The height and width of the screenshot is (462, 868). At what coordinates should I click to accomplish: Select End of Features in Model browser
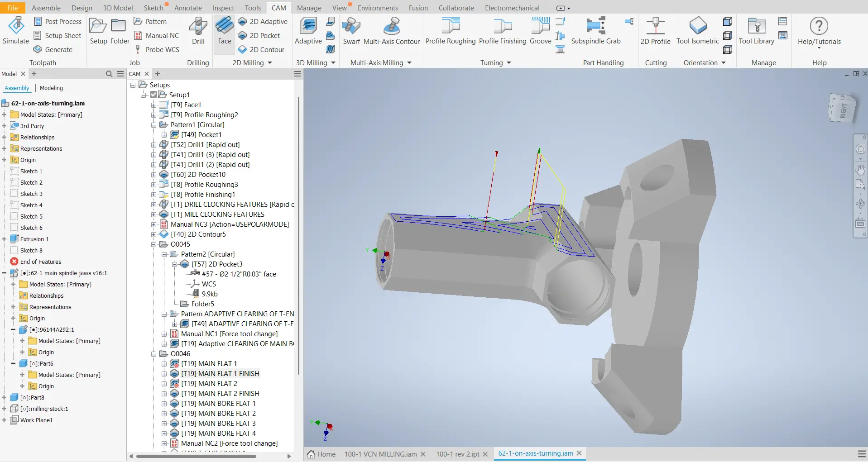point(40,262)
